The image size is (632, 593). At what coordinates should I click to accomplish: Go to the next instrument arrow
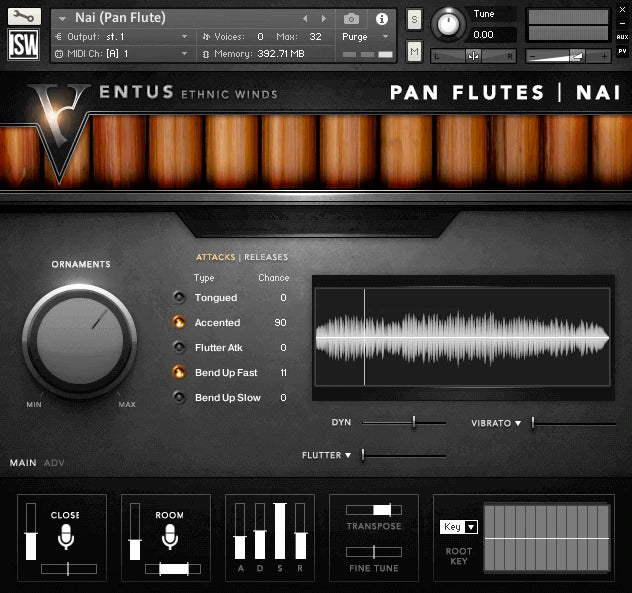(x=323, y=19)
